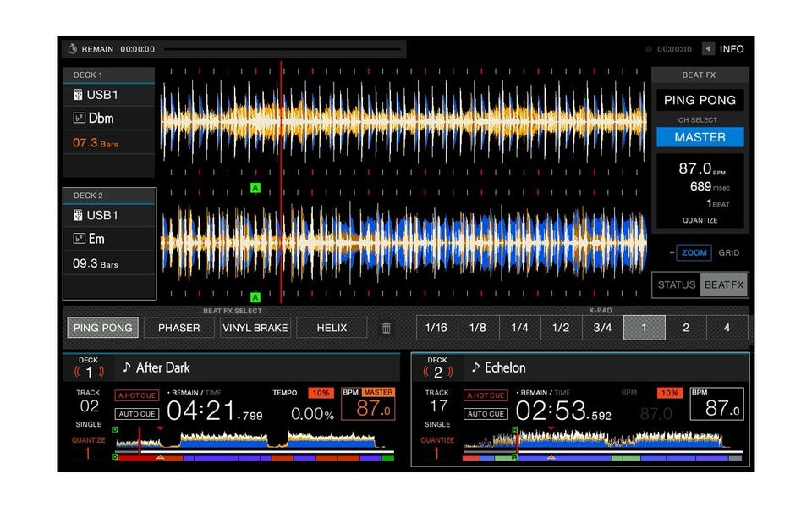Click the Deck 1 TRACK 02 number

coord(89,406)
